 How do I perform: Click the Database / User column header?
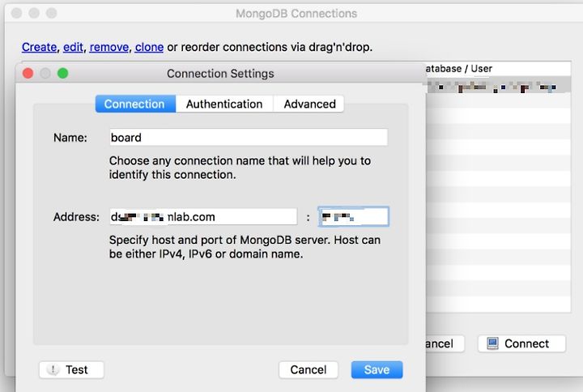[498, 69]
